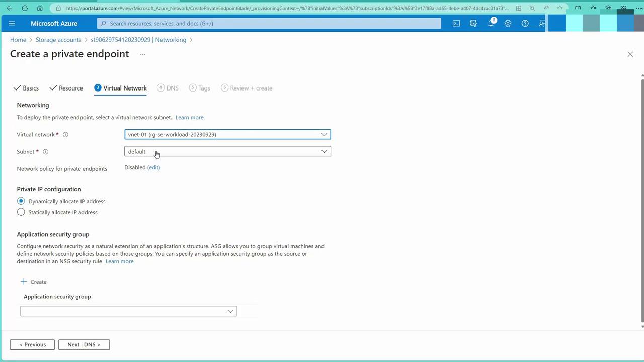Open the Application security group dropdown

129,311
